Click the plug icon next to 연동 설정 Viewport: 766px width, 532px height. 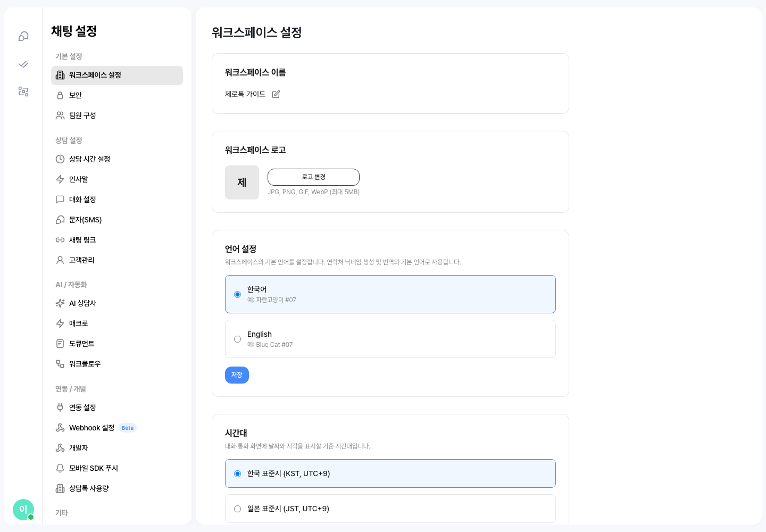click(60, 408)
